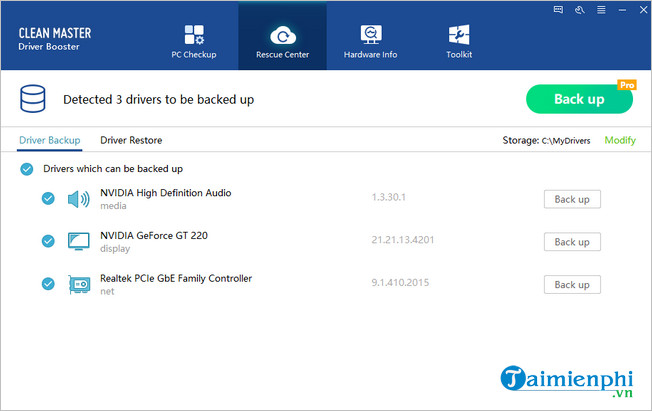Toggle 'Drivers which can be backed up' checkbox

(x=27, y=169)
